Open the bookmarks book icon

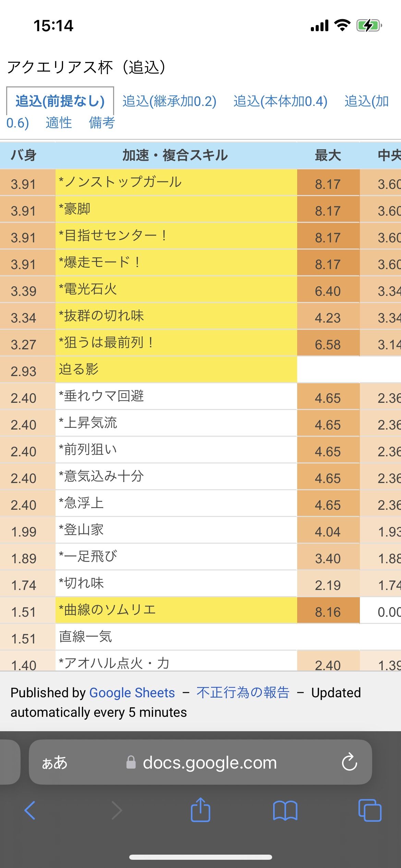(285, 810)
